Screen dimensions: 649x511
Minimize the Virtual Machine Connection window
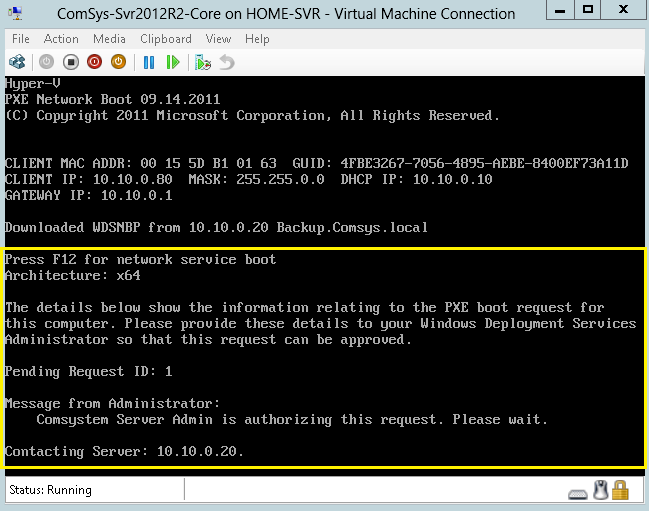click(x=560, y=10)
